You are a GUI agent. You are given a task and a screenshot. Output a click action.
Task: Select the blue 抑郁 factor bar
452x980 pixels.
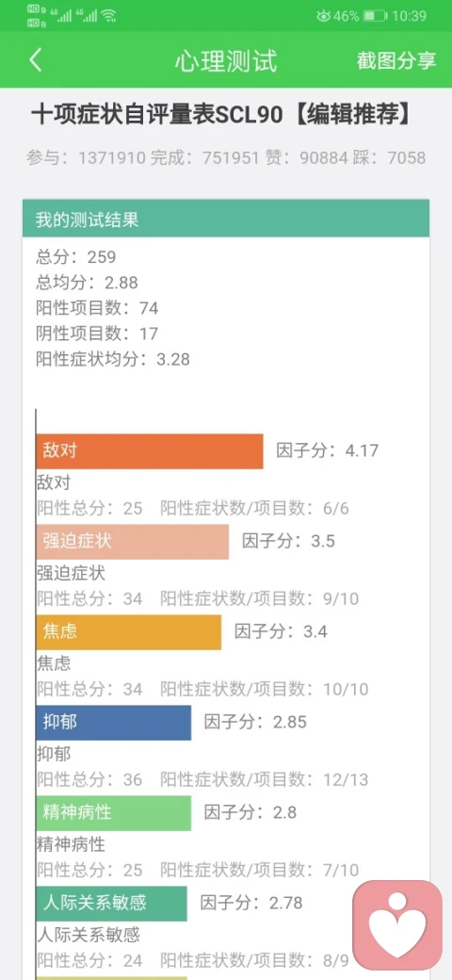tap(114, 723)
